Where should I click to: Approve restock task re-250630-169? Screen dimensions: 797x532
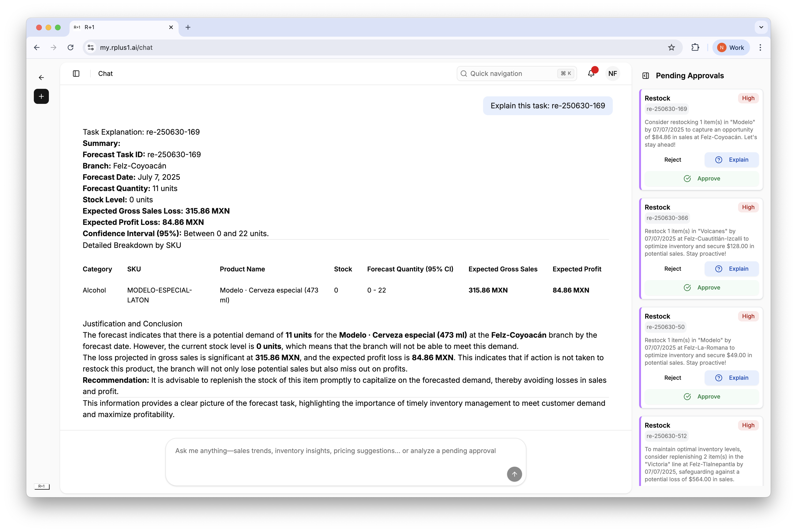701,178
